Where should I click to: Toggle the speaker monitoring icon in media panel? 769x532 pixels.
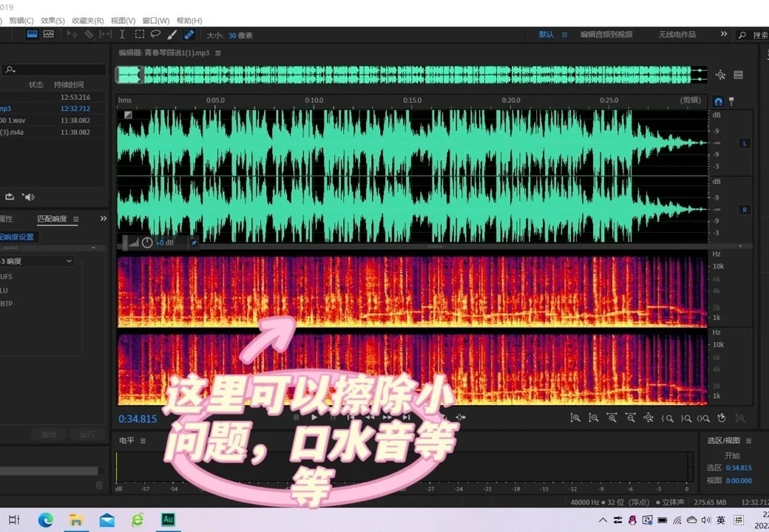pos(29,197)
